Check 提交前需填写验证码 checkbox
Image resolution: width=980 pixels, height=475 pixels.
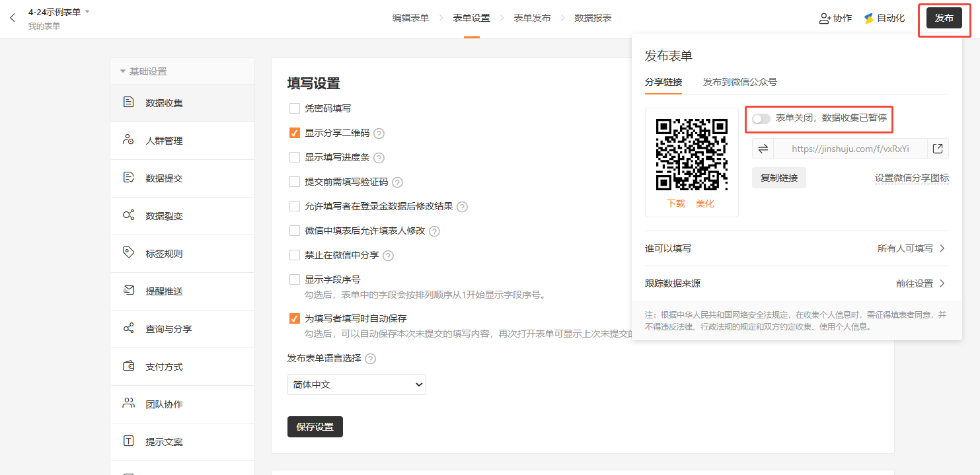click(x=295, y=182)
